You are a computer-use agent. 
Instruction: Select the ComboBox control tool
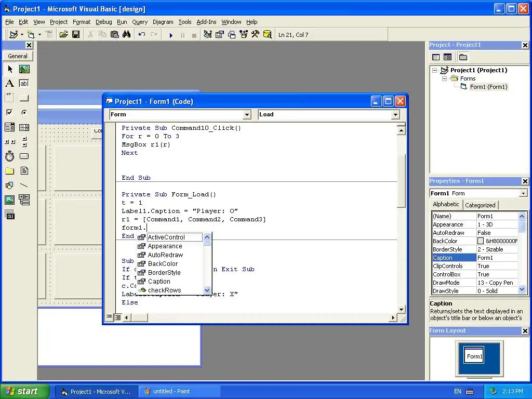9,127
